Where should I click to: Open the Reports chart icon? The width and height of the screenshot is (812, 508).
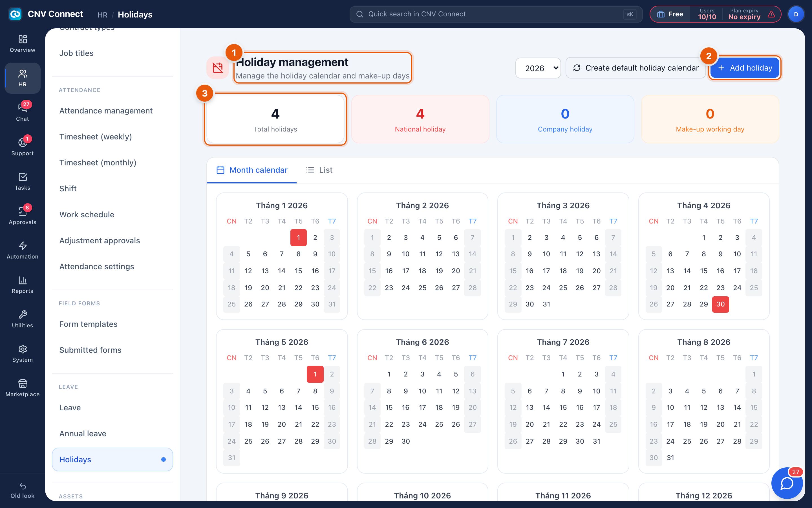(x=23, y=284)
